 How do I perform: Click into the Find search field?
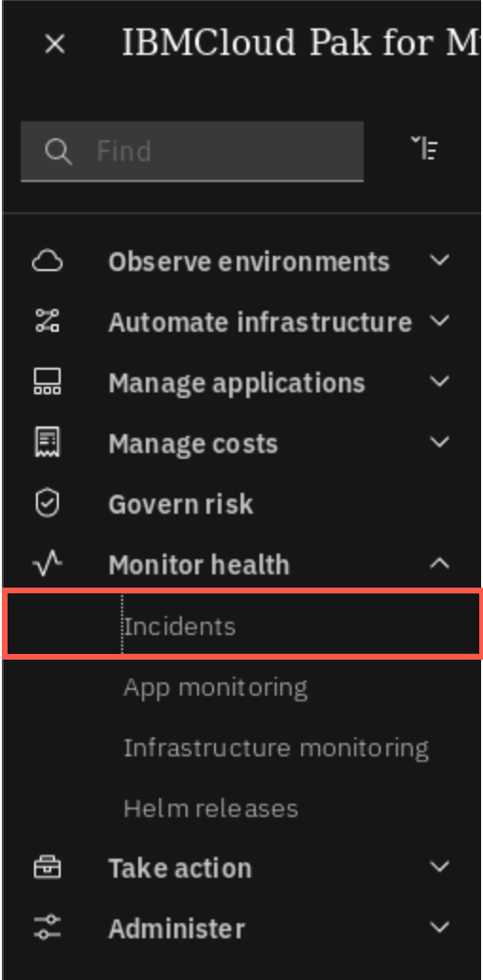(192, 152)
